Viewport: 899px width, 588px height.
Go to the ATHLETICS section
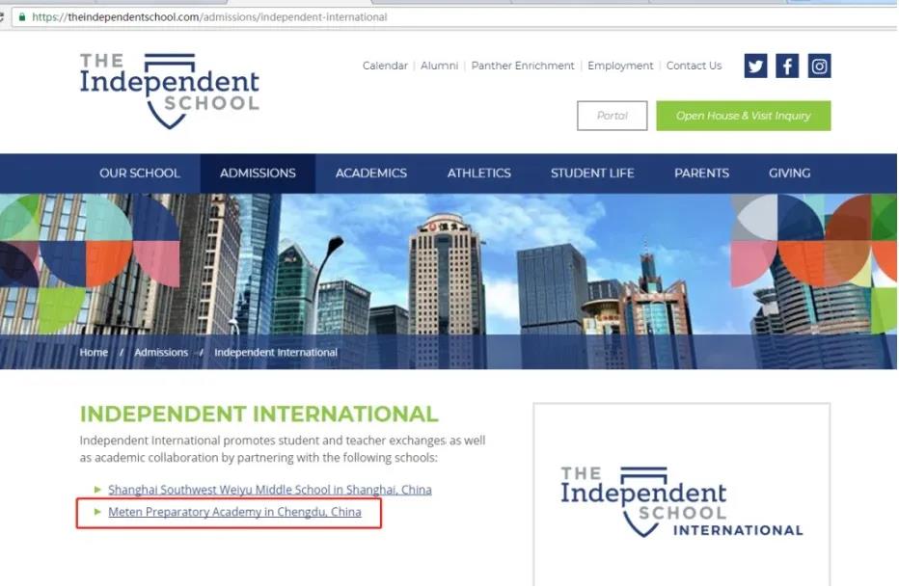pos(478,174)
